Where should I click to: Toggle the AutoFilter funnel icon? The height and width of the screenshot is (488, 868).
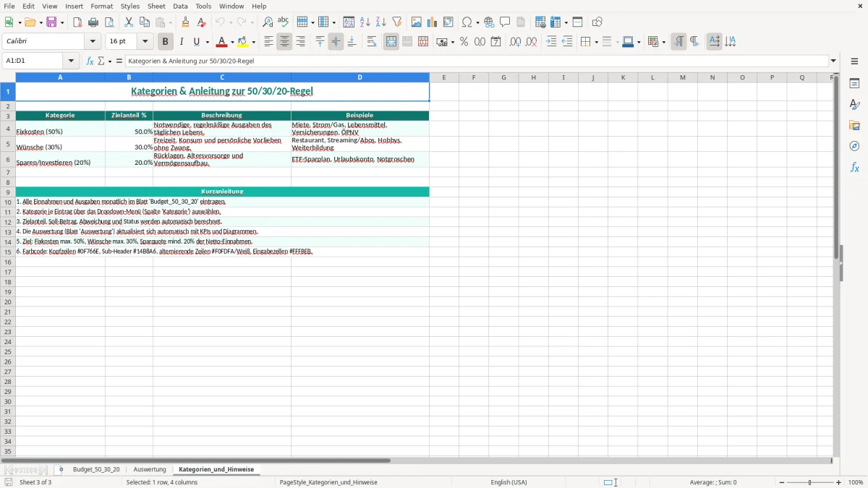click(x=396, y=22)
